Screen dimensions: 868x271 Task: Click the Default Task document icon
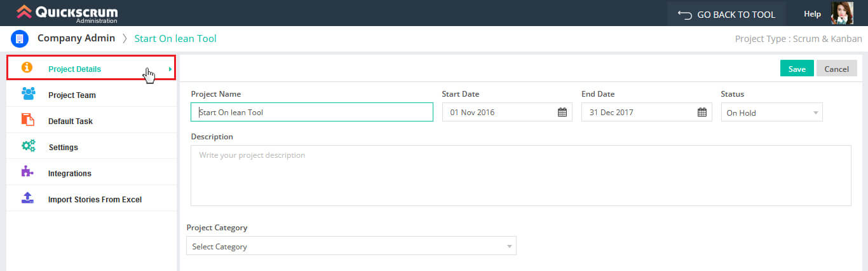(x=28, y=120)
